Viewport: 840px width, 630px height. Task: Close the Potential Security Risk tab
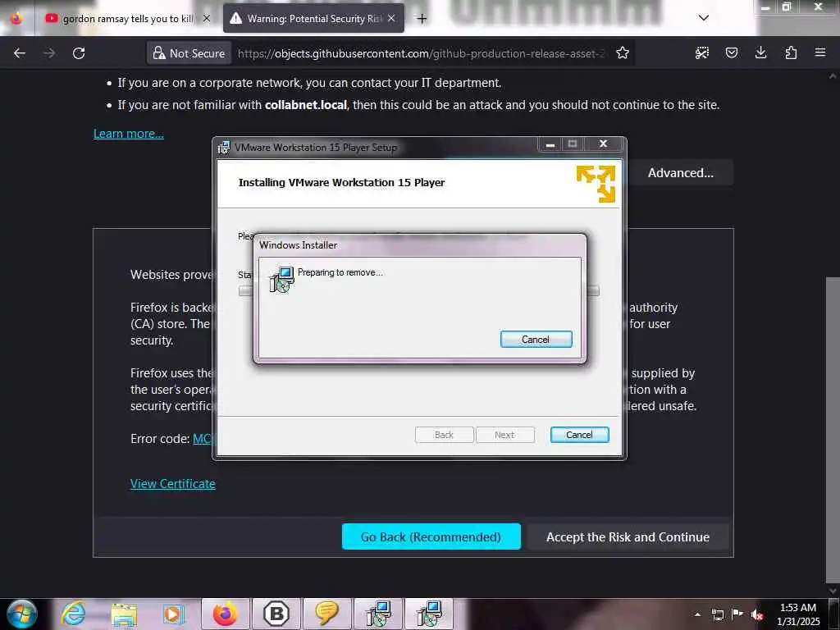tap(391, 19)
